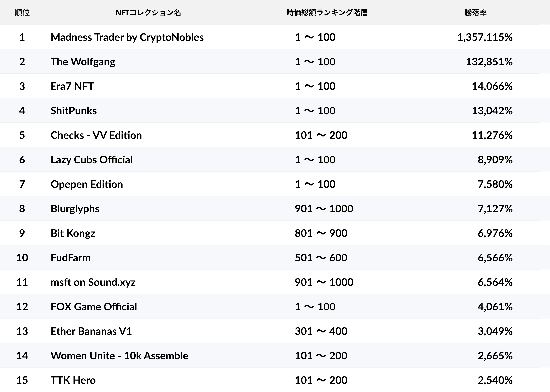Viewport: 550px width, 392px height.
Task: Select Checks - VV Edition name
Action: tap(96, 135)
